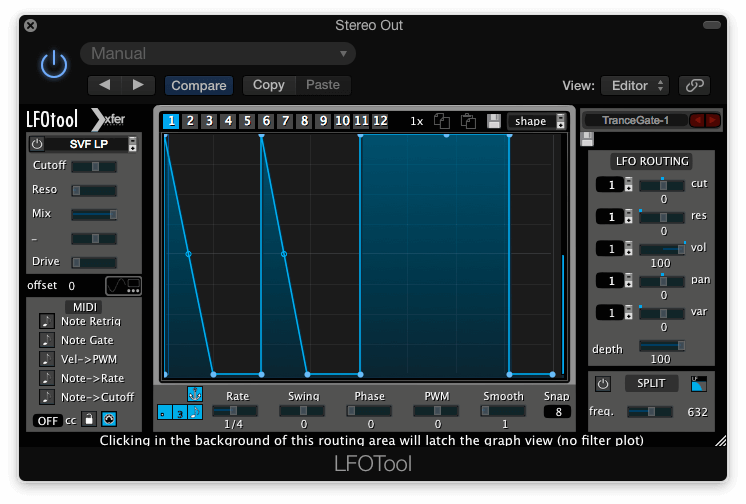
Task: Click the PWM slider
Action: pos(436,411)
